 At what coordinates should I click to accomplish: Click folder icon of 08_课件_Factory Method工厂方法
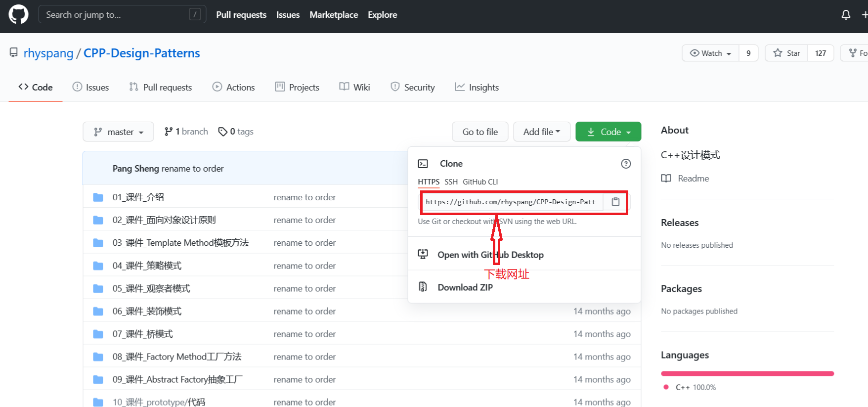click(98, 357)
